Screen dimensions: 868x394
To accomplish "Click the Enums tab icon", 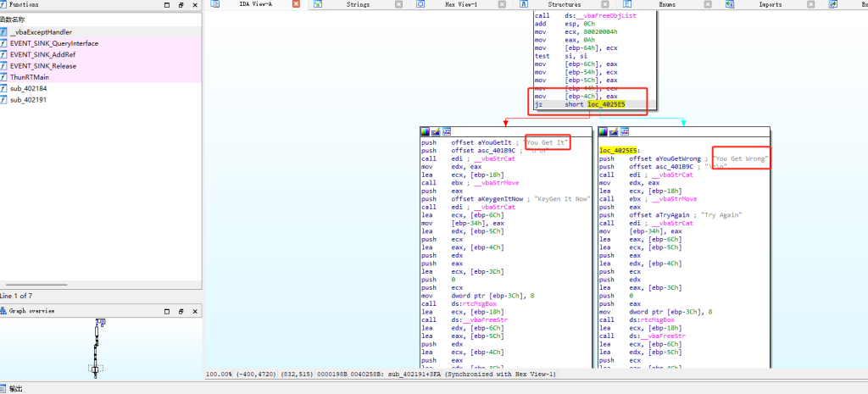I will pos(626,4).
